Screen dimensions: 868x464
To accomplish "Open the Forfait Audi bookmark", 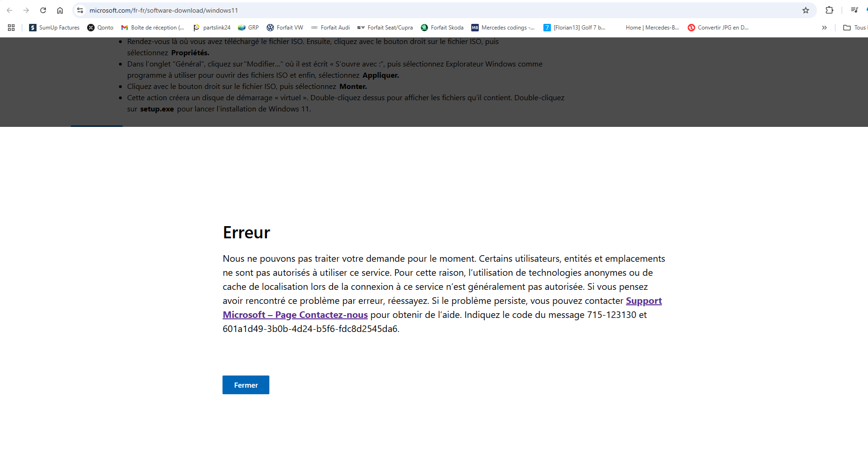I will [x=330, y=28].
